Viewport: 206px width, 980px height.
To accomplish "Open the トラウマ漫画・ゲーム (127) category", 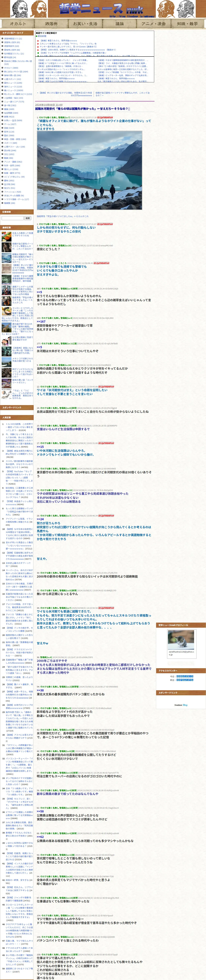I will tap(16, 199).
